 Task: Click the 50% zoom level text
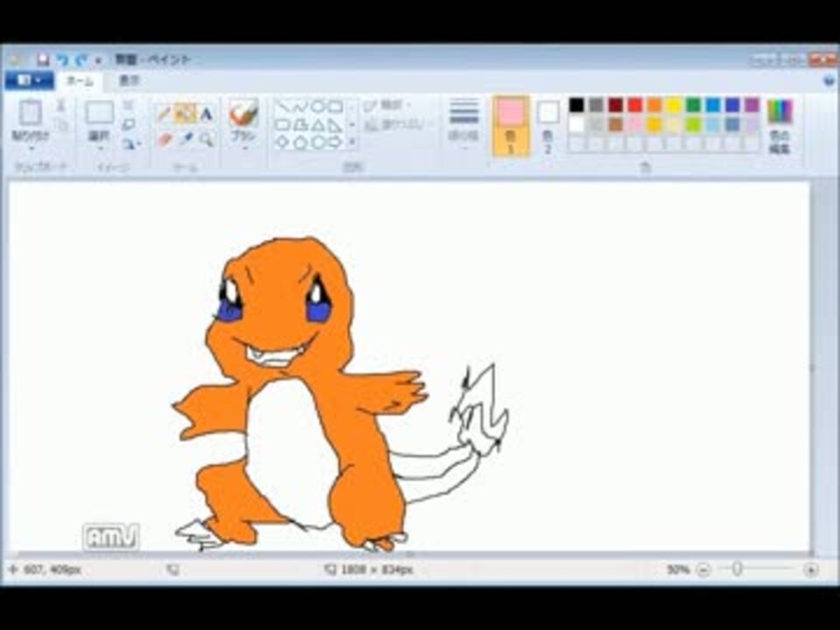[x=677, y=570]
